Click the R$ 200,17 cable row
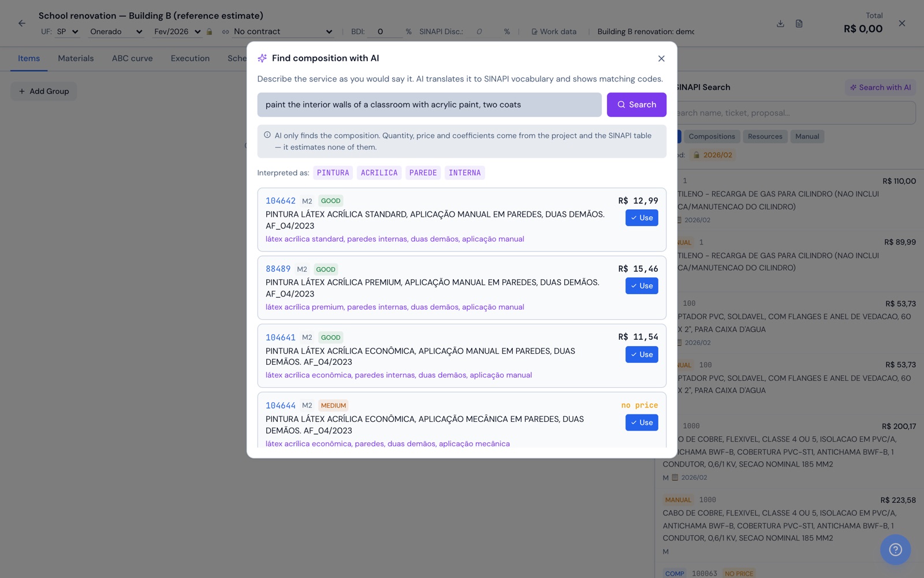The width and height of the screenshot is (924, 578). pos(789,451)
